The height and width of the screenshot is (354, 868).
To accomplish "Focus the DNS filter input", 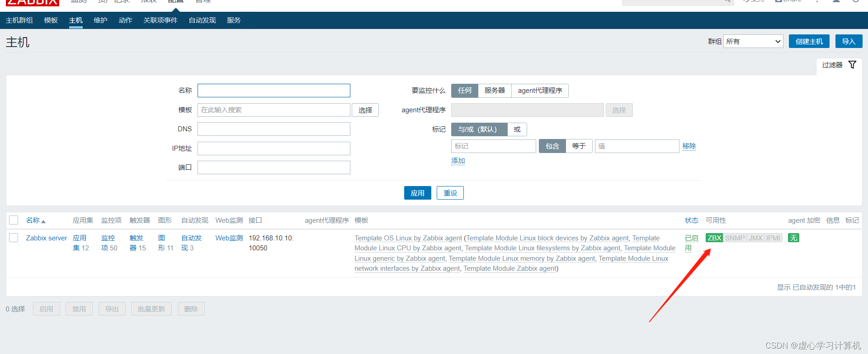I will 274,129.
